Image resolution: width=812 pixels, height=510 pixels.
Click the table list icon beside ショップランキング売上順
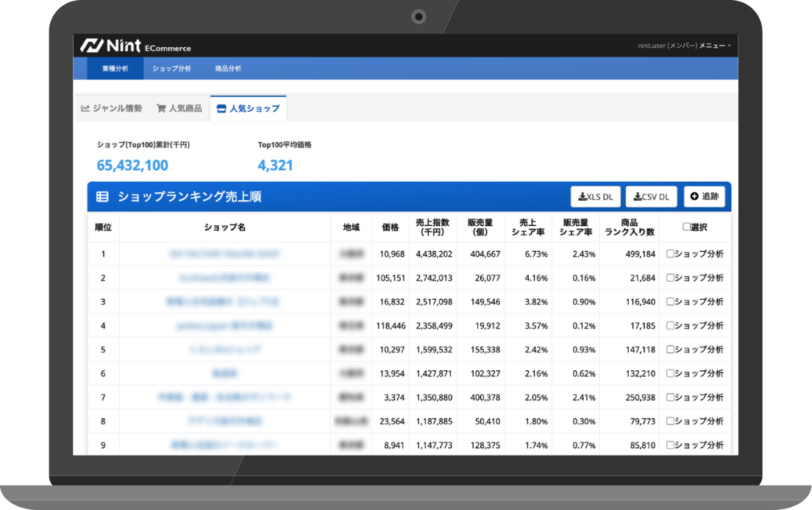pos(102,197)
